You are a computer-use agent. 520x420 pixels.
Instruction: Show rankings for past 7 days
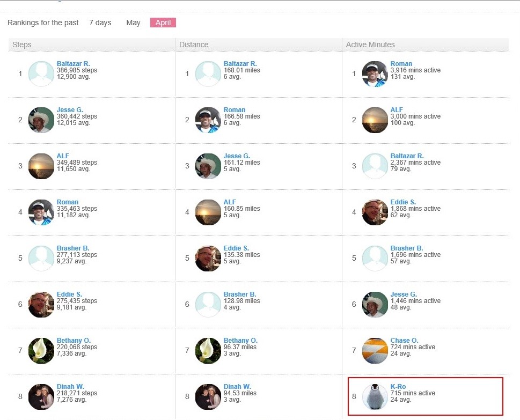click(x=100, y=23)
